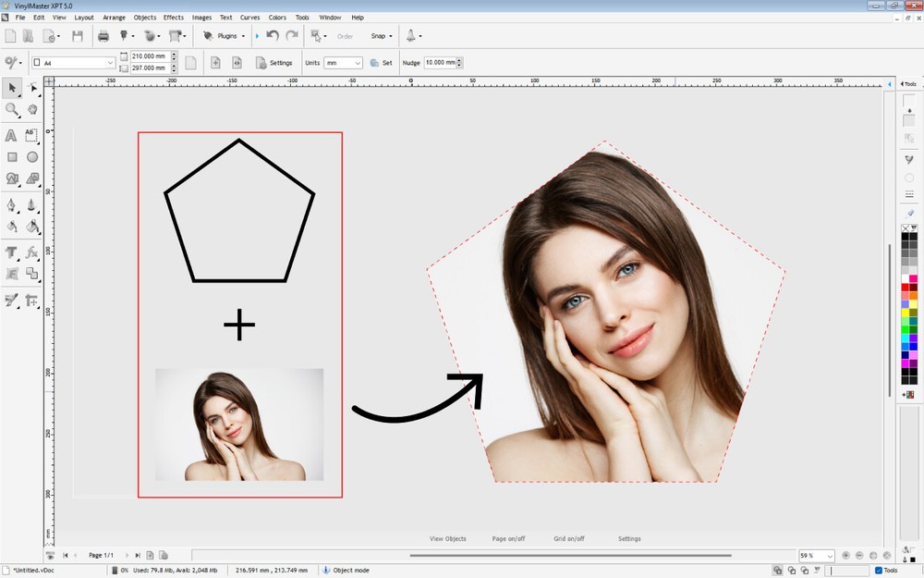Open the A4 page size dropdown
924x578 pixels.
[109, 62]
